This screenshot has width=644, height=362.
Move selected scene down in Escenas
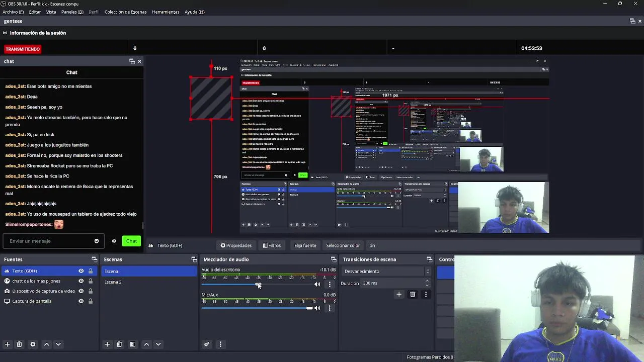coord(158,344)
